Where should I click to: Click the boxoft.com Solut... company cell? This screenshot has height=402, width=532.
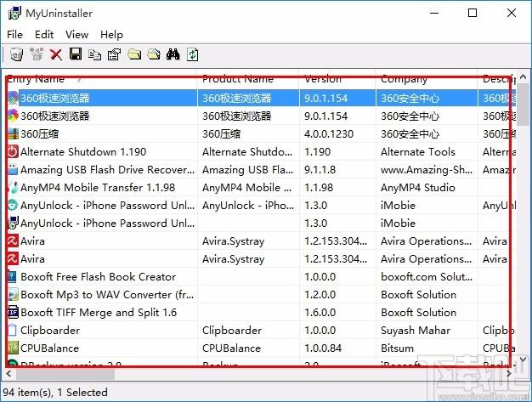(427, 277)
